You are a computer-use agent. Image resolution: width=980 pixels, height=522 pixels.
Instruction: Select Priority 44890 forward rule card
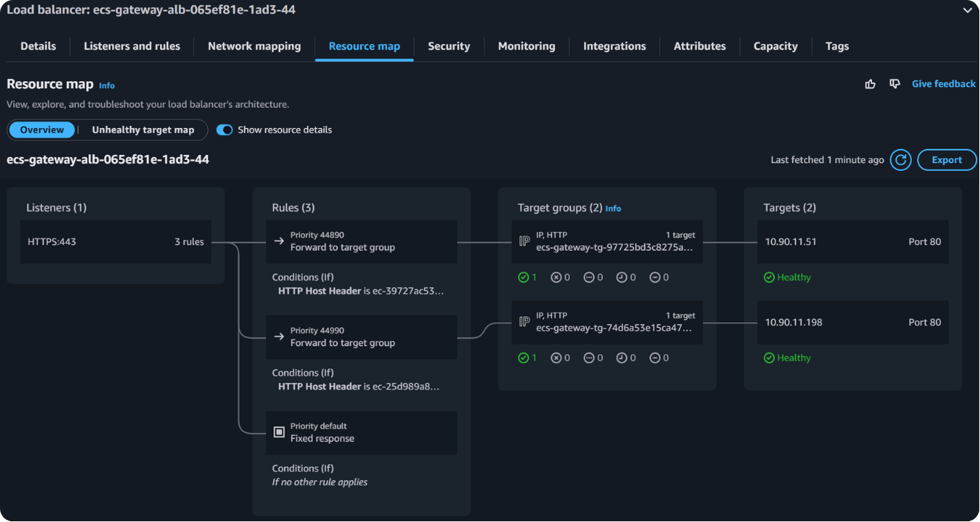coord(361,242)
